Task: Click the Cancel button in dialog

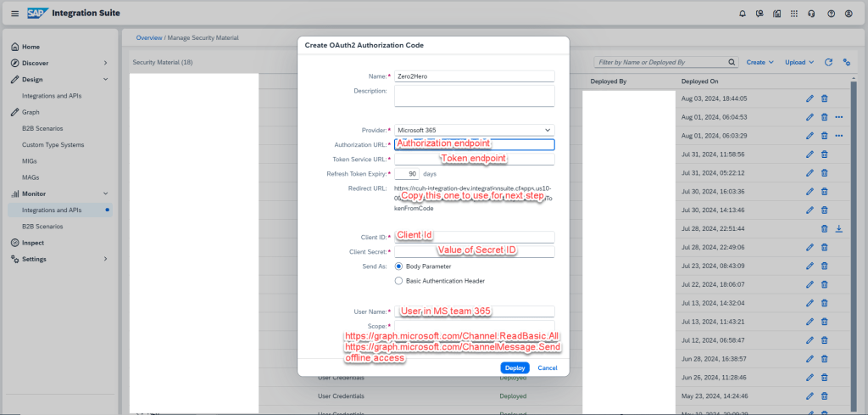Action: click(x=547, y=367)
